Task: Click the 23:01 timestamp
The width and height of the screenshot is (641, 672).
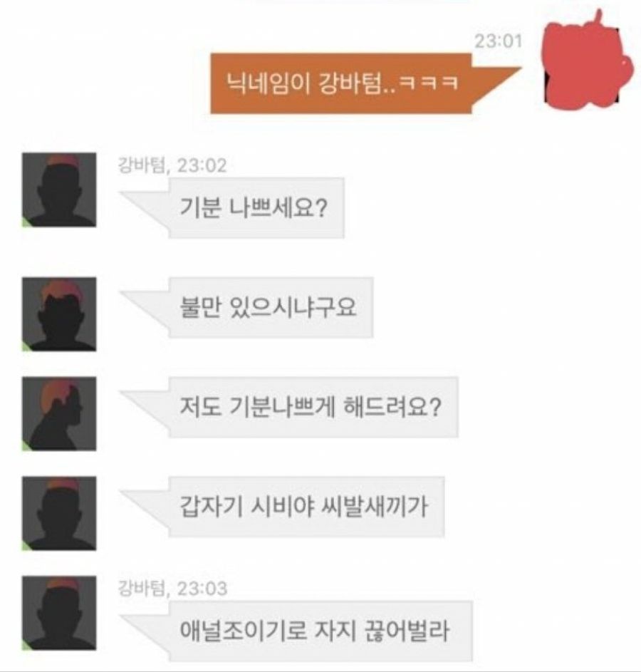Action: [x=499, y=41]
